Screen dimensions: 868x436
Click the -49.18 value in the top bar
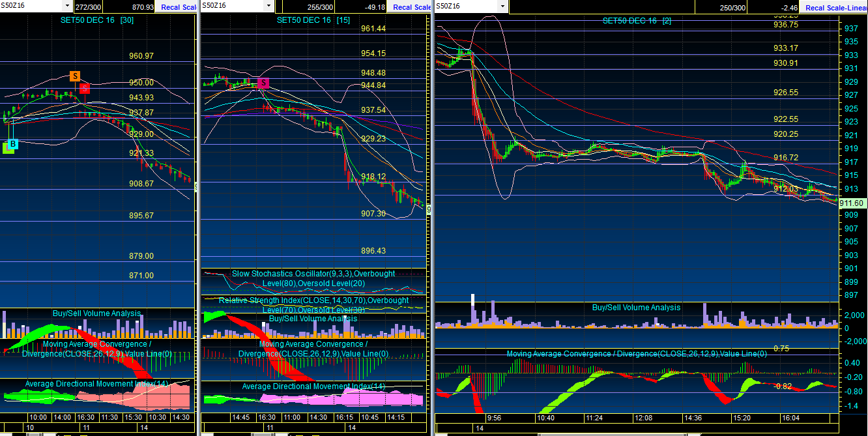click(375, 7)
